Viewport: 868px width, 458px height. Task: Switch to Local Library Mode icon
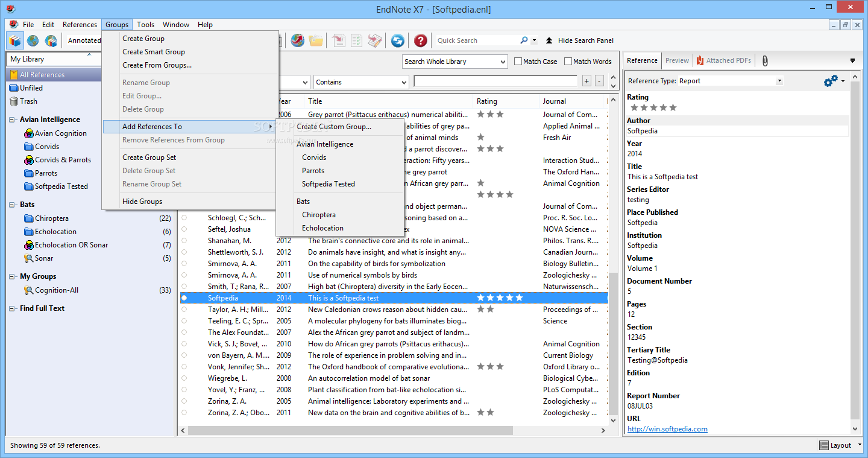15,40
